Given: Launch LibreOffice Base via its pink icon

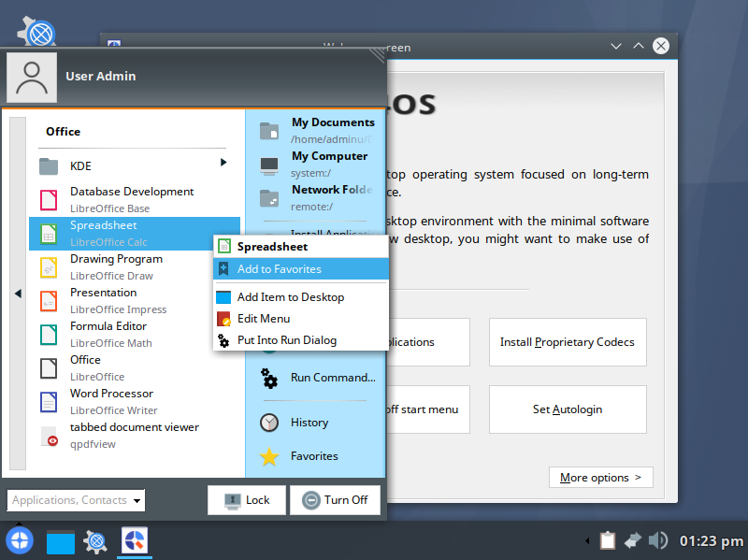Looking at the screenshot, I should 49,200.
